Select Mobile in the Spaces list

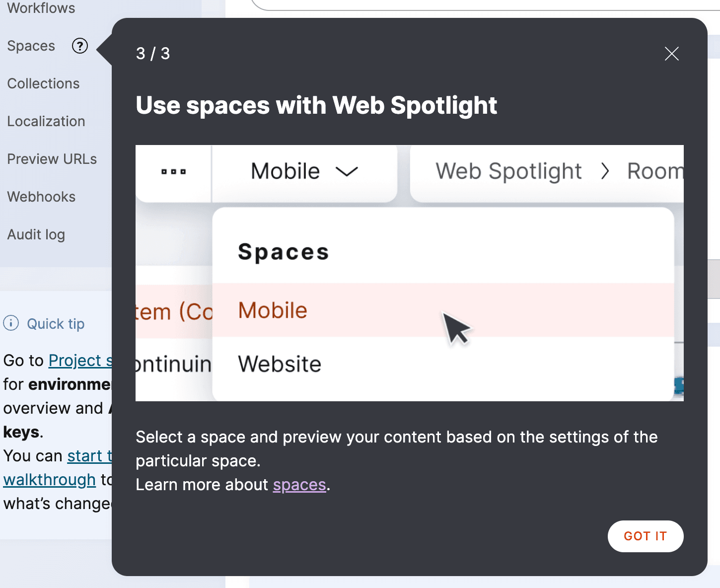[x=273, y=311]
